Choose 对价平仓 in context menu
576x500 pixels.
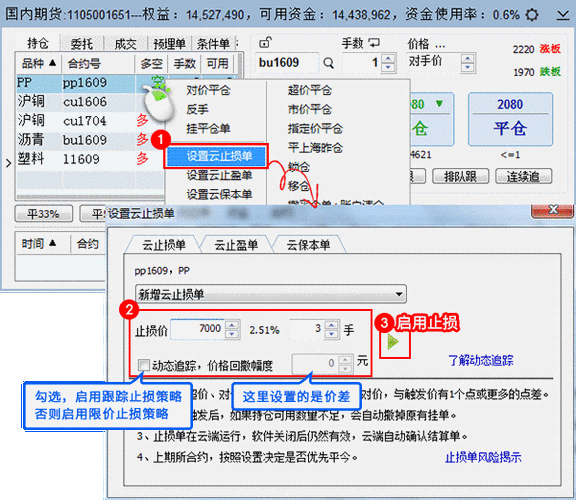tap(208, 90)
